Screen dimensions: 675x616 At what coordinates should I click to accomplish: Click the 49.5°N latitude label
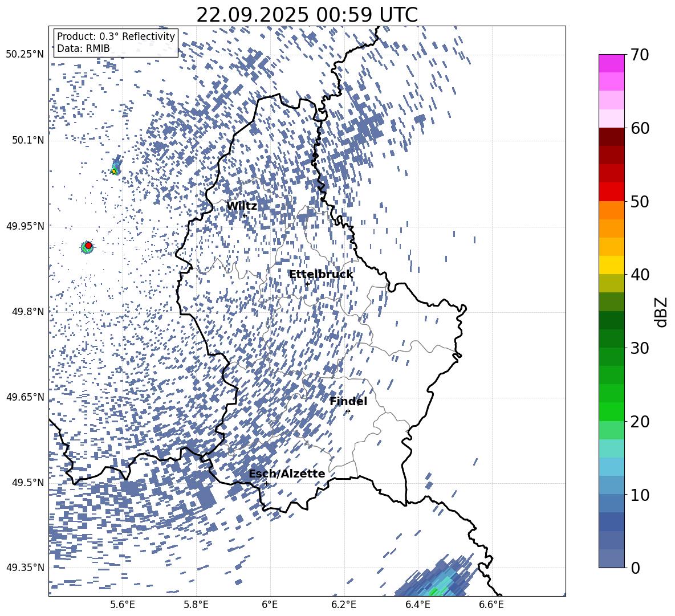tap(28, 482)
